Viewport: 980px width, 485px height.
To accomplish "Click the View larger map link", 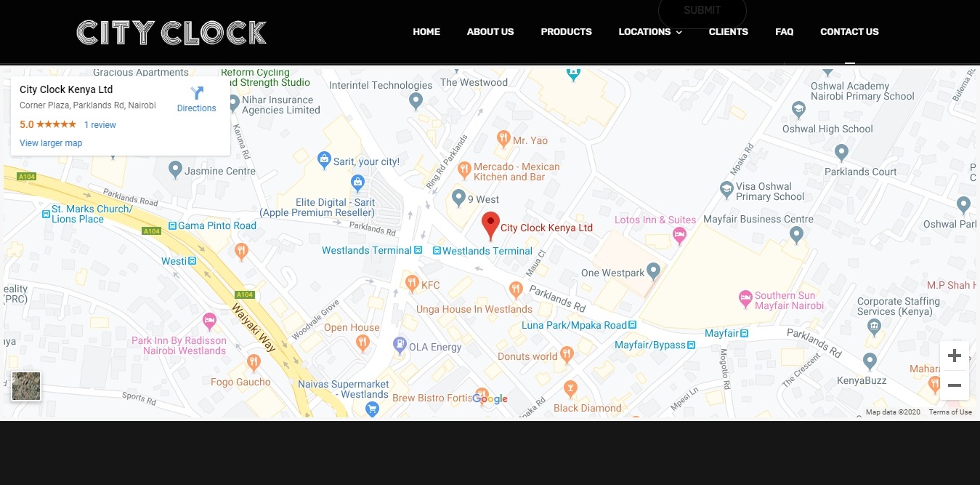I will [51, 143].
